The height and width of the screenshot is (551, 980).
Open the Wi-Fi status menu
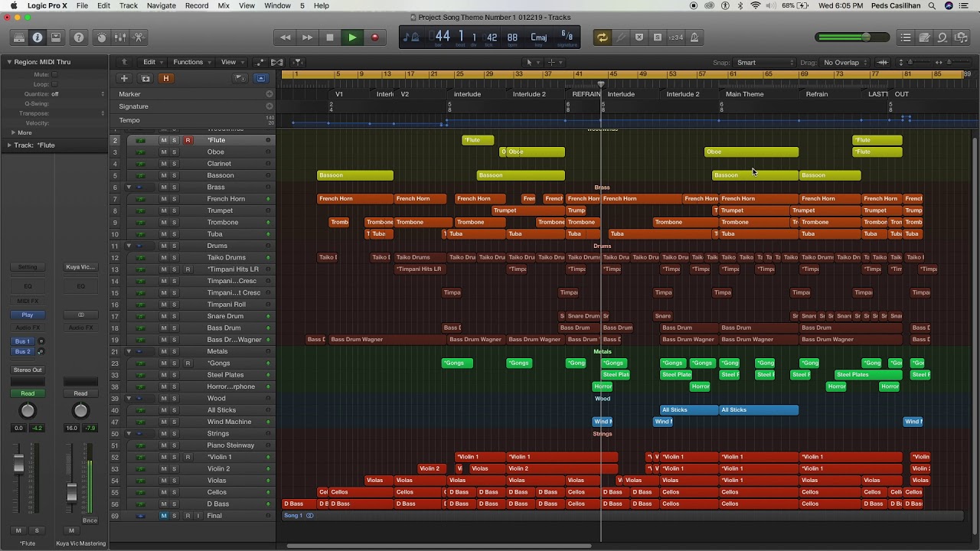(x=756, y=5)
